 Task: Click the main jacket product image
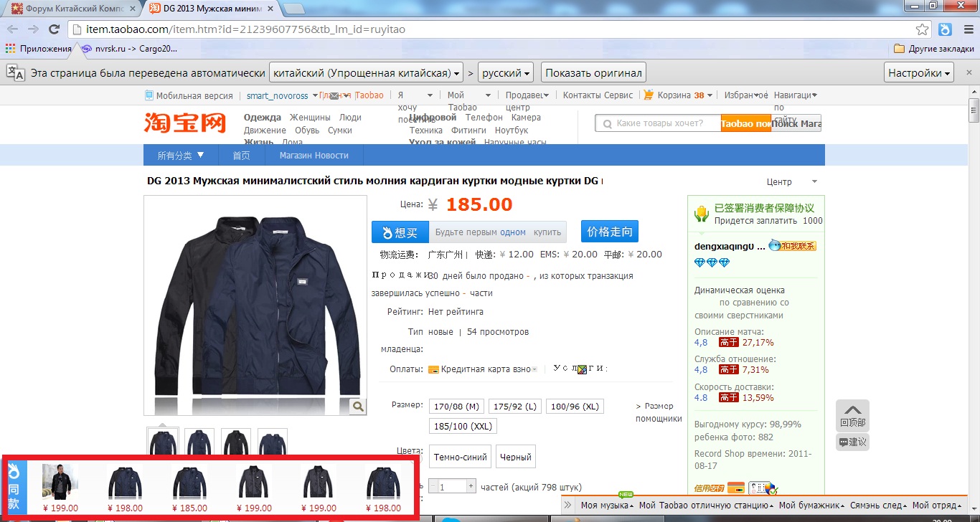tap(256, 305)
